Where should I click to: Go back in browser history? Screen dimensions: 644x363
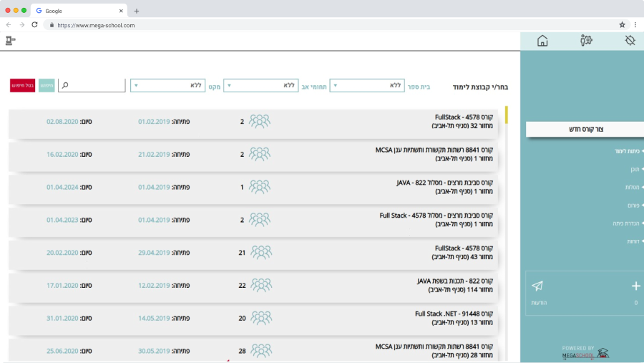tap(8, 24)
